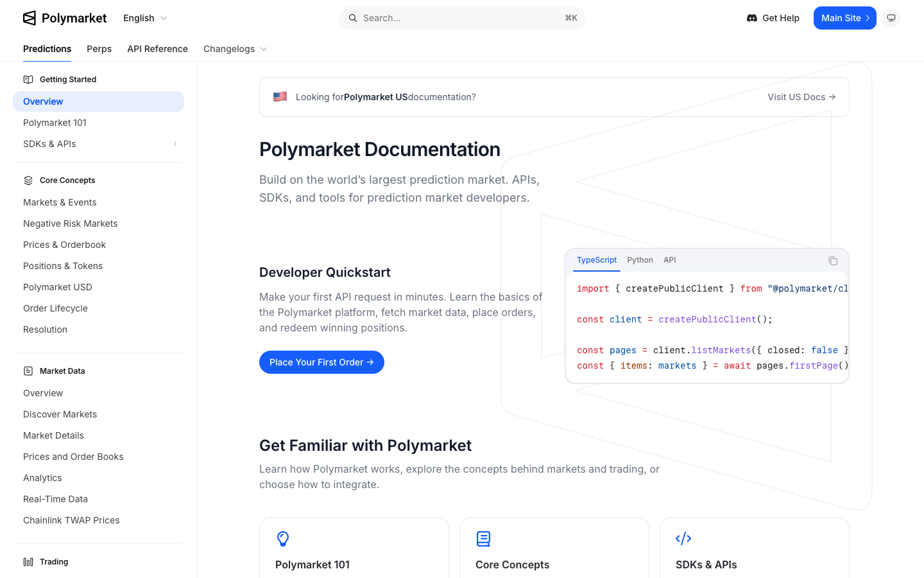This screenshot has height=578, width=924.
Task: Select the Python code tab
Action: click(x=640, y=260)
